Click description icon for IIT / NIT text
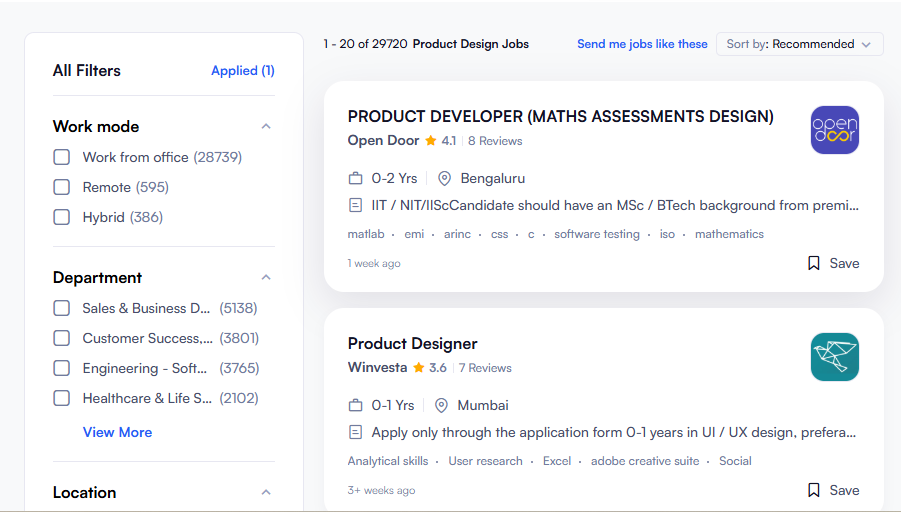The width and height of the screenshot is (901, 512). click(x=356, y=205)
